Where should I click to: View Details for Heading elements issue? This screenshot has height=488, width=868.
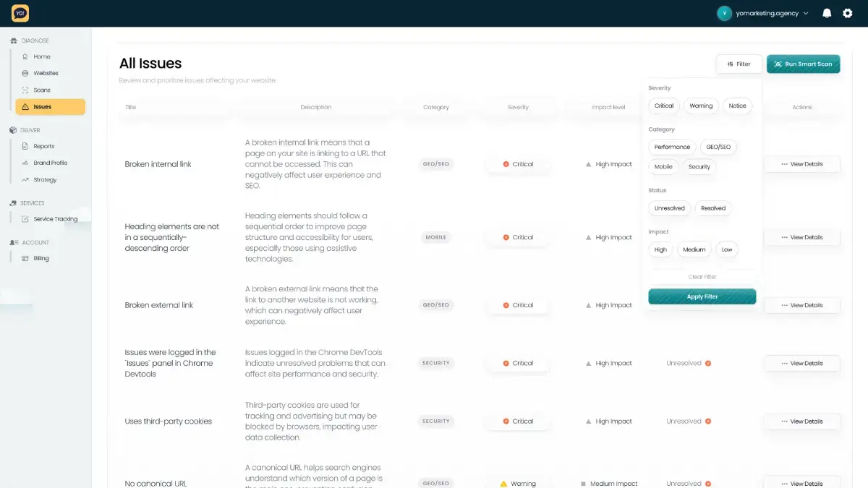tap(802, 237)
